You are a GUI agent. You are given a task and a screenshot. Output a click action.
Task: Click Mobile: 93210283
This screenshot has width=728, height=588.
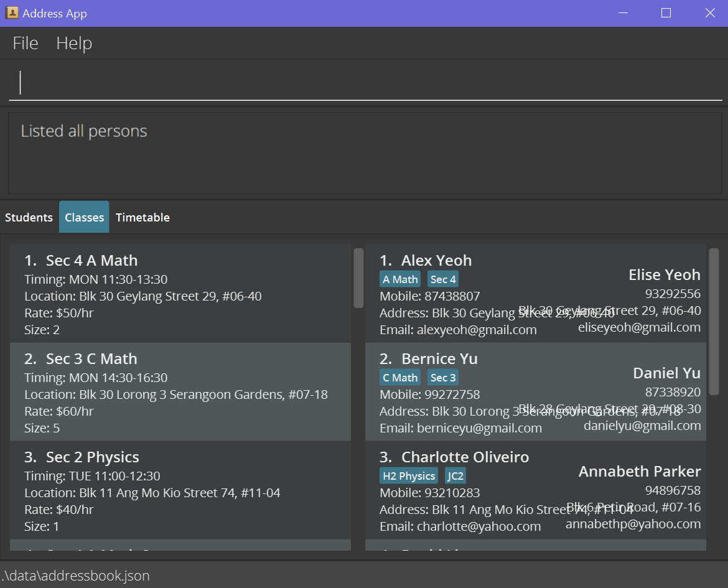pos(430,493)
